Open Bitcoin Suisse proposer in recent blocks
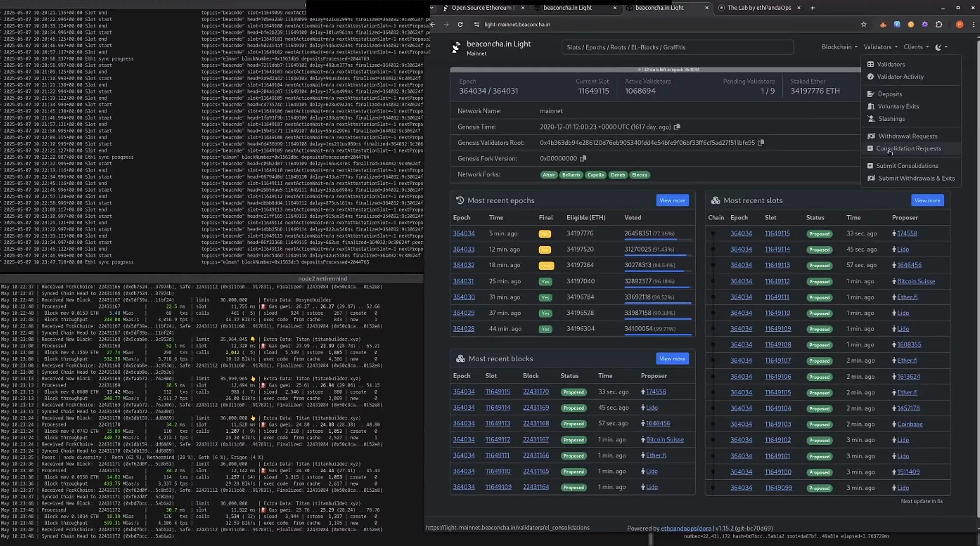This screenshot has width=980, height=546. pos(665,439)
